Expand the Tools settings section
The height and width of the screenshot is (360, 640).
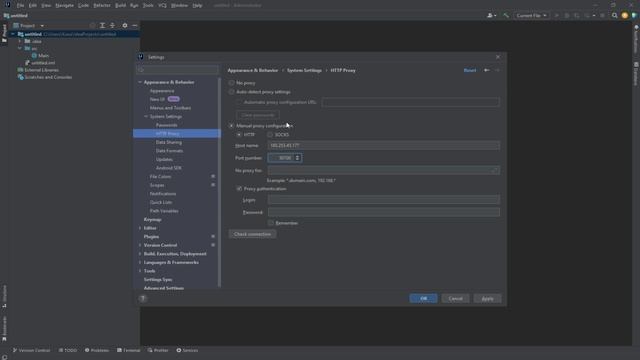pos(140,271)
